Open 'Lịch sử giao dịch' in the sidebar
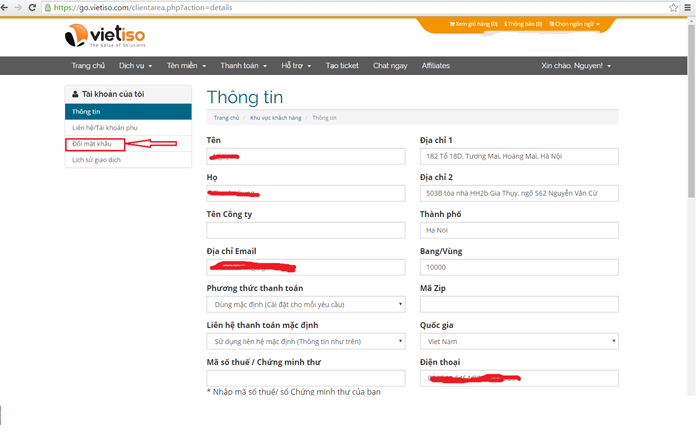This screenshot has height=438, width=700. (x=99, y=161)
